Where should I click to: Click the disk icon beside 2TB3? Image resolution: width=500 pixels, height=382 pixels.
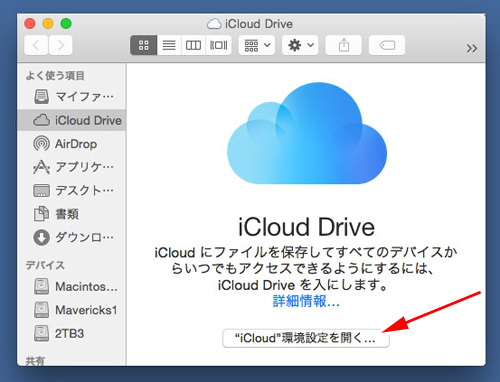coord(42,333)
